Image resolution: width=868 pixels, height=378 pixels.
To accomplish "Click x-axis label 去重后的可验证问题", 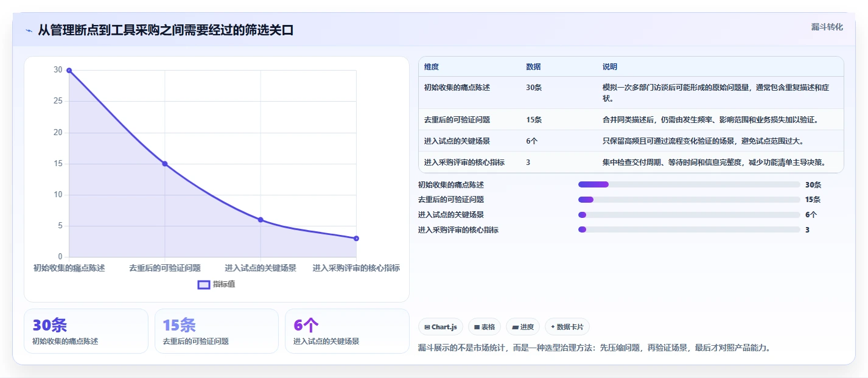I will pyautogui.click(x=165, y=268).
